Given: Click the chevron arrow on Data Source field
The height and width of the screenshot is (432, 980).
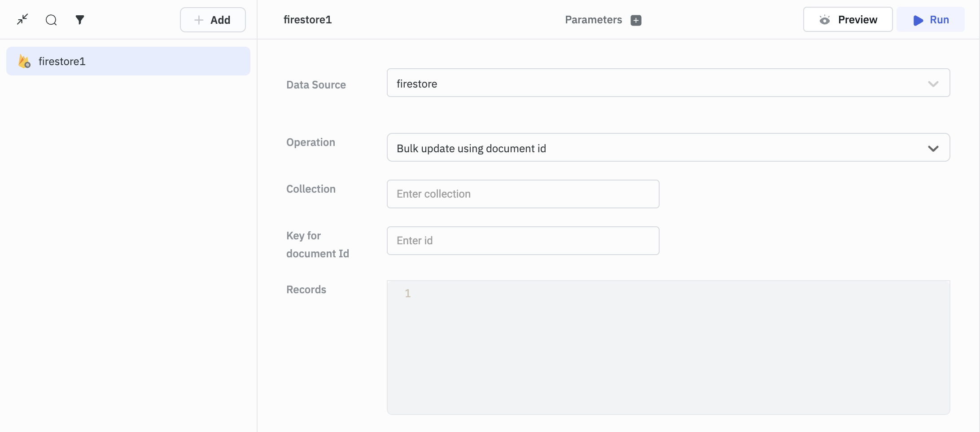Looking at the screenshot, I should [933, 84].
